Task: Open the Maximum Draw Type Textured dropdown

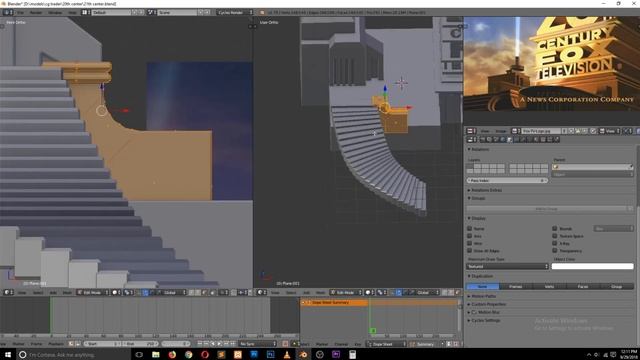Action: point(507,266)
